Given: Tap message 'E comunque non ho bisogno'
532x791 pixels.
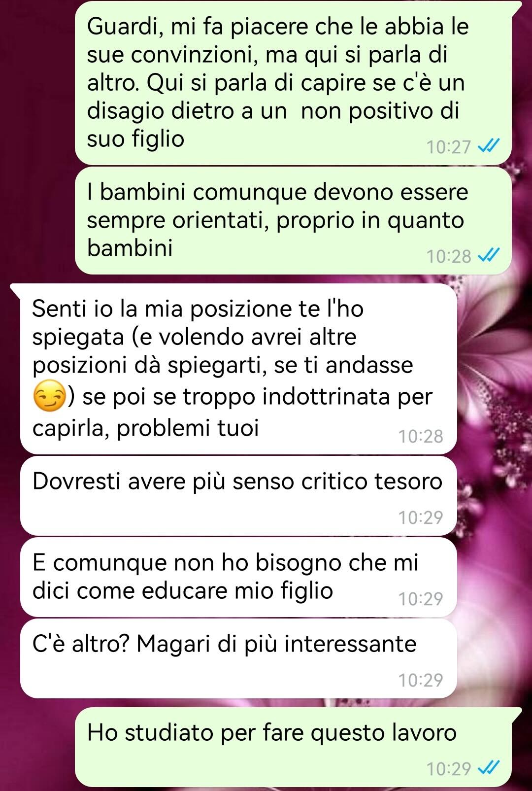Looking at the screenshot, I should [238, 577].
